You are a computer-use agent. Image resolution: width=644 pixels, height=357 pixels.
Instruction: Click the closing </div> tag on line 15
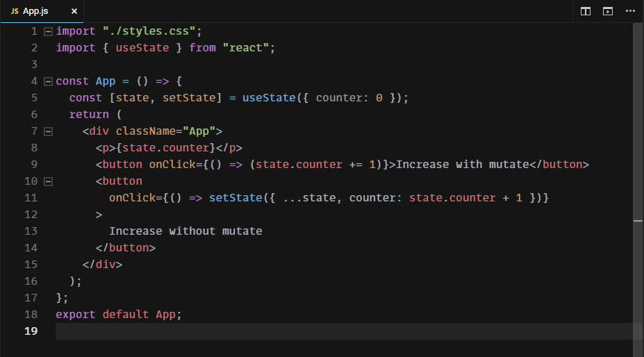[102, 265]
